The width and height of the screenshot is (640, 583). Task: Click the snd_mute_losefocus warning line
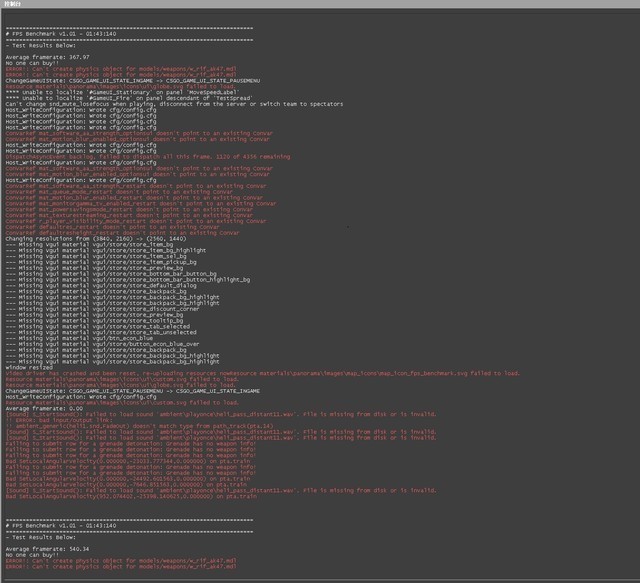tap(174, 104)
